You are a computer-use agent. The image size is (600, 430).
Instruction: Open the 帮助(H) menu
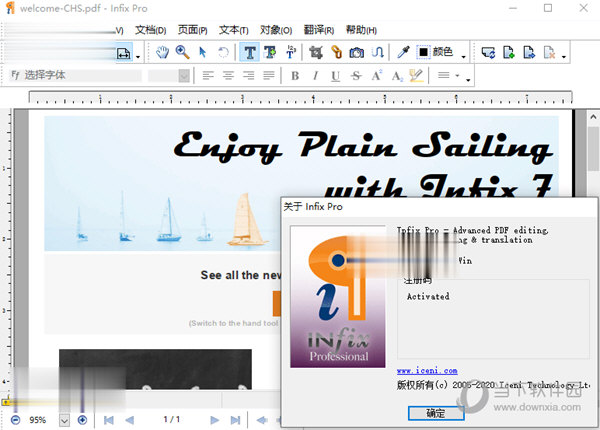[x=361, y=30]
